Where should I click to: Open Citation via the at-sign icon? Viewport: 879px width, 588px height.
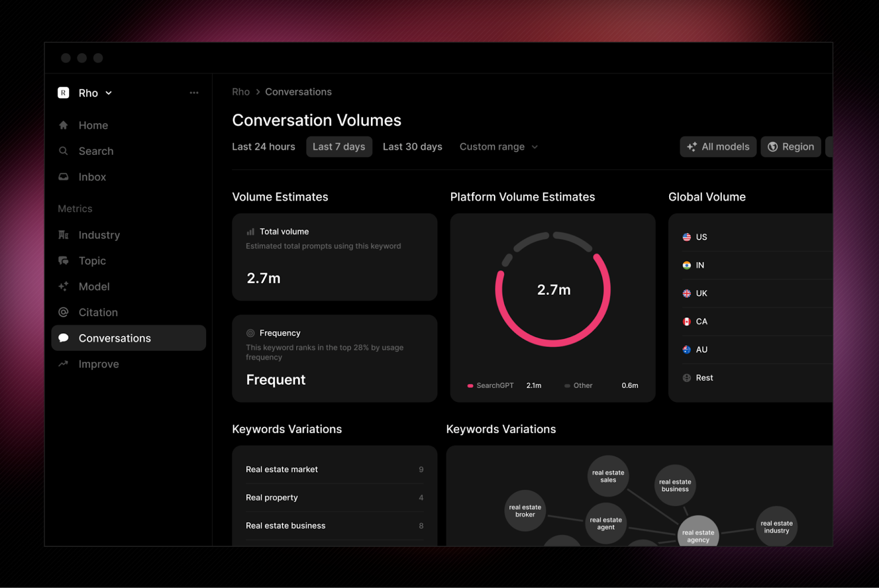[64, 312]
